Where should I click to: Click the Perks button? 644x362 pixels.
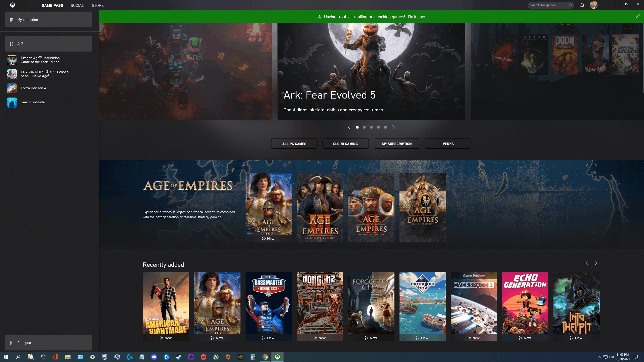click(448, 143)
